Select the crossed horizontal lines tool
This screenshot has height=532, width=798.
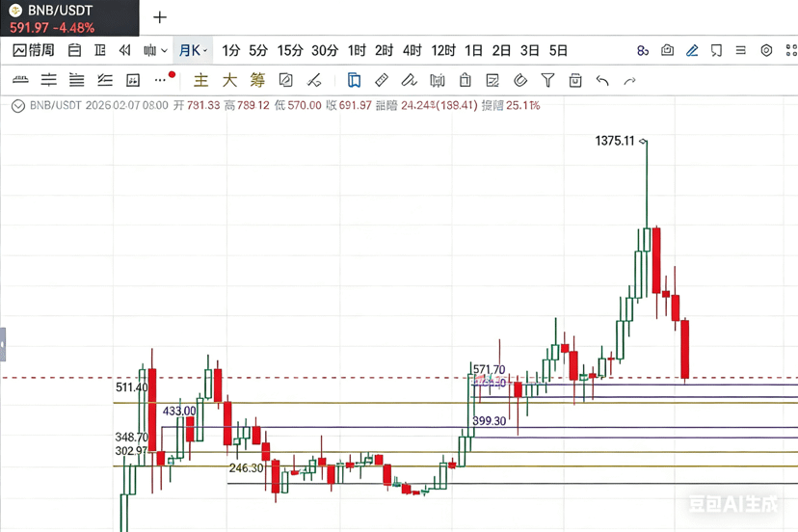click(49, 80)
